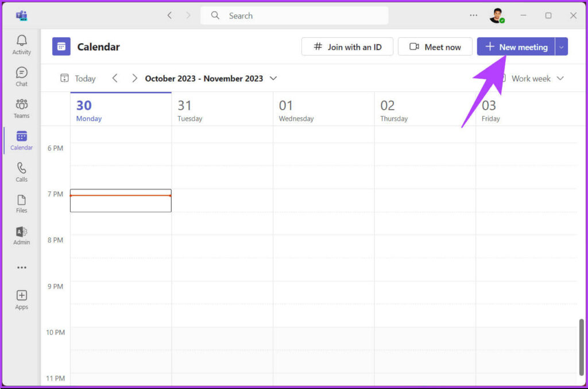Close the Teams window
This screenshot has height=389, width=588.
click(x=573, y=16)
